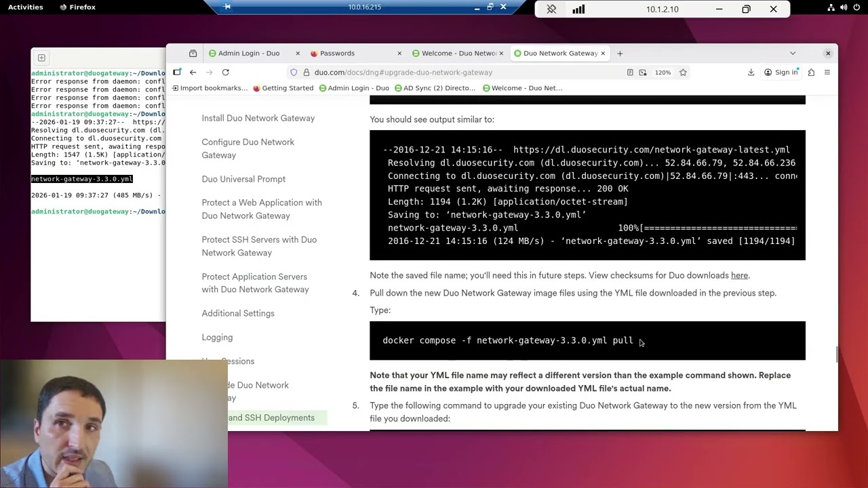This screenshot has width=868, height=488.
Task: Click highlighted network-gateway-3.3.0.yml in terminal
Action: coord(81,179)
